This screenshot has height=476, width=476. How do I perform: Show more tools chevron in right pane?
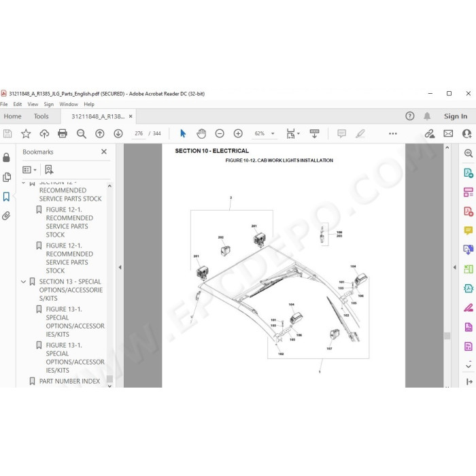click(x=469, y=366)
